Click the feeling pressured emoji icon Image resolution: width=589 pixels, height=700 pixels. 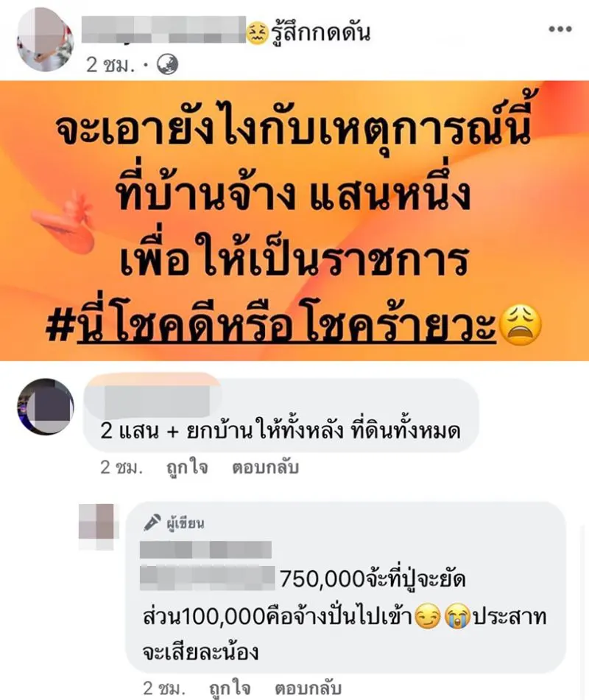click(x=257, y=33)
